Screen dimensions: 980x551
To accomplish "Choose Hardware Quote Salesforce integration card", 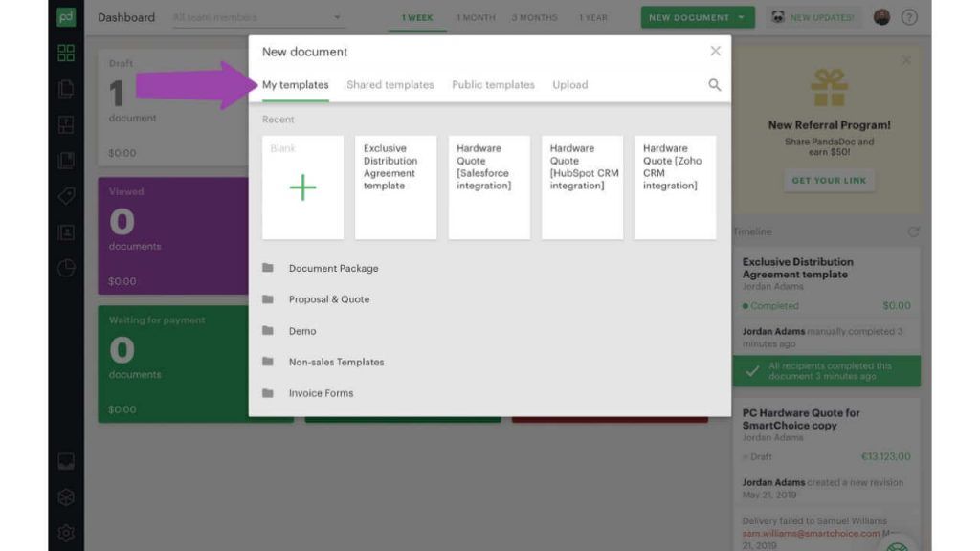I will tap(489, 187).
